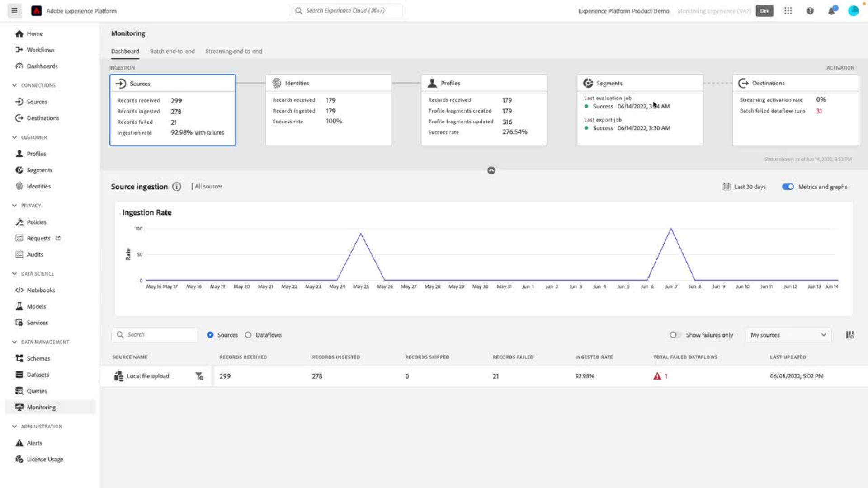Click the filter icon beside Local file upload
868x488 pixels.
coord(199,376)
